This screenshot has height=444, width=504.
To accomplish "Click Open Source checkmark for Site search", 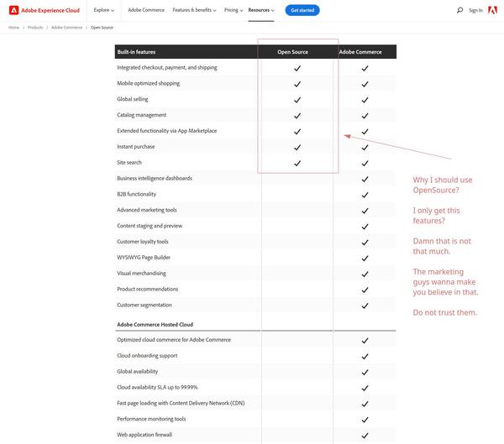I will pos(297,163).
